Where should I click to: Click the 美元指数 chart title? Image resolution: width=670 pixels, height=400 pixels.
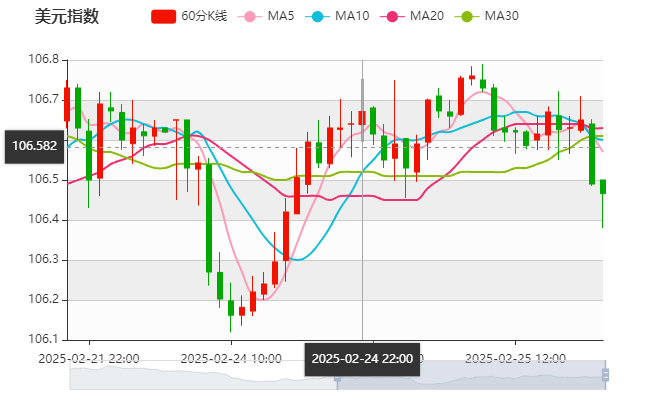click(67, 17)
